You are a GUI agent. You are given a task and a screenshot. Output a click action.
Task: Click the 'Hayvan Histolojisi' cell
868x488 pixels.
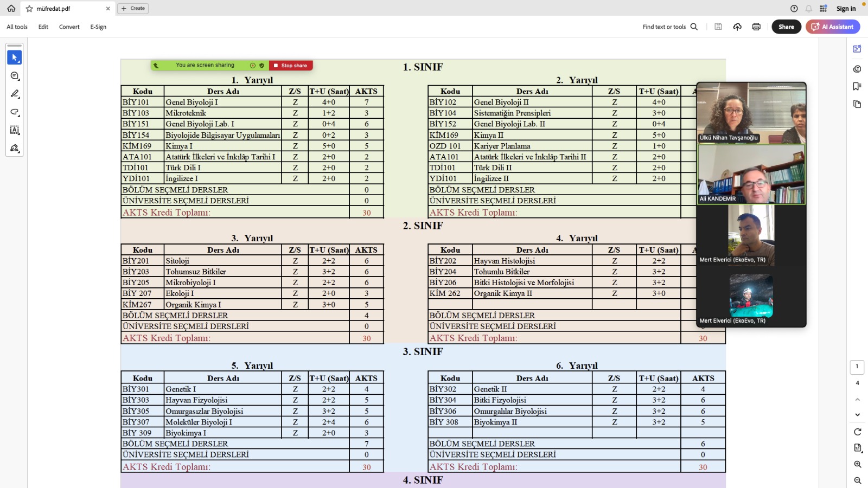[x=532, y=261]
